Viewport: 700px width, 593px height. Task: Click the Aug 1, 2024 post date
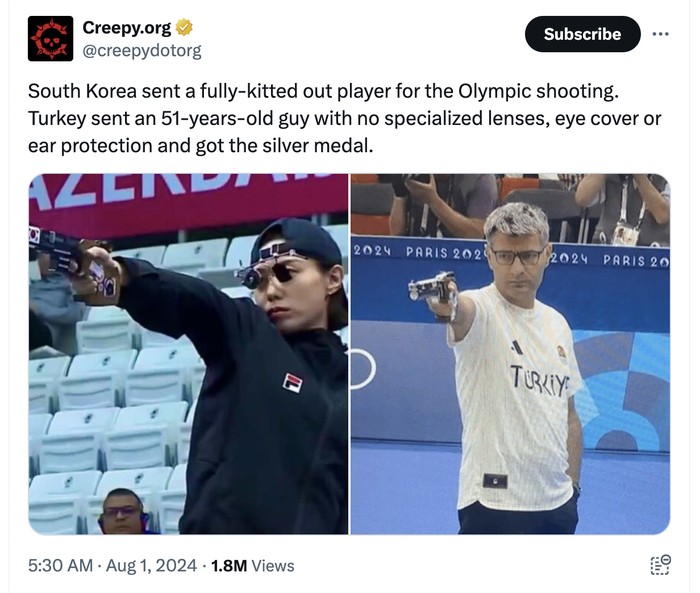(151, 565)
